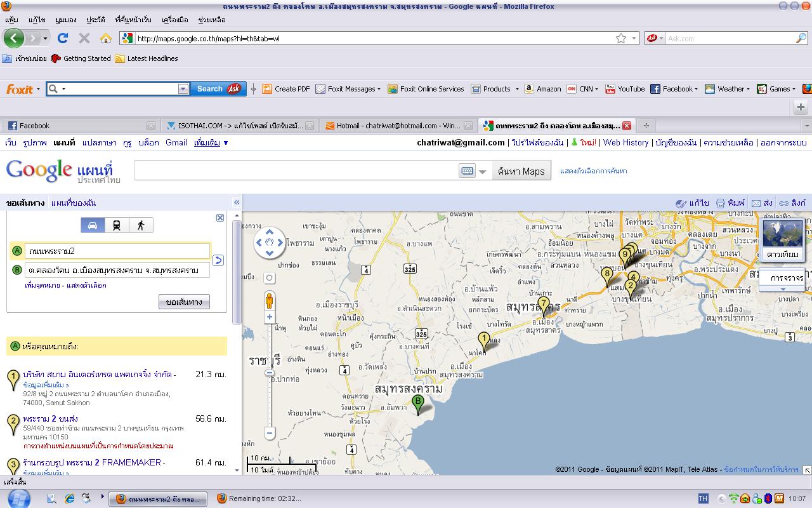Click the TH language indicator in tray
Screen dimensions: 812x508
pyautogui.click(x=703, y=498)
